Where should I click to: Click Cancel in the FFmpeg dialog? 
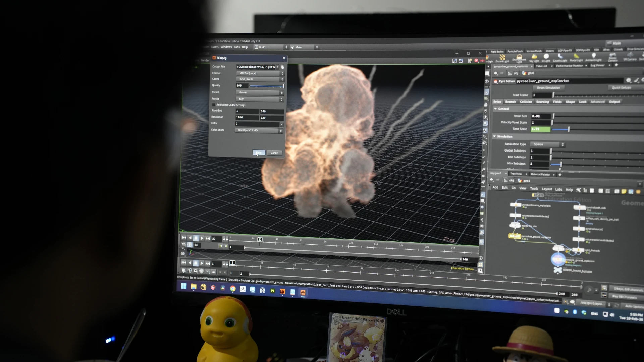pos(274,153)
